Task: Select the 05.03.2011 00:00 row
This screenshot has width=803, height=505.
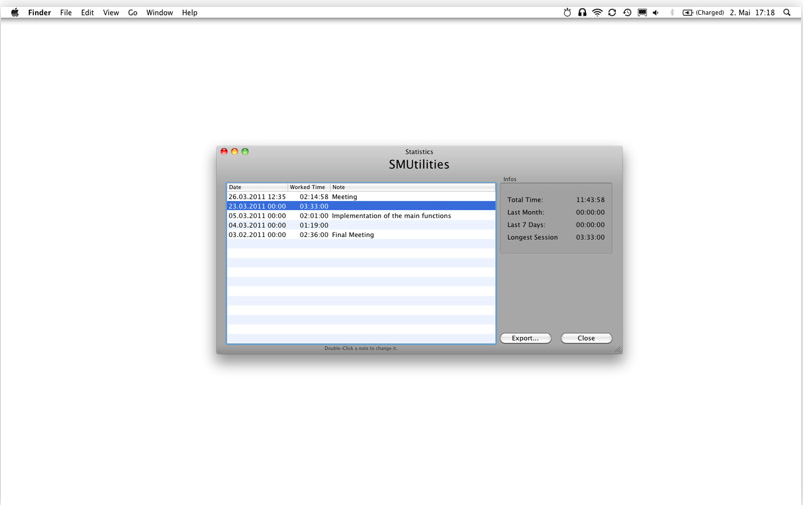Action: (361, 216)
